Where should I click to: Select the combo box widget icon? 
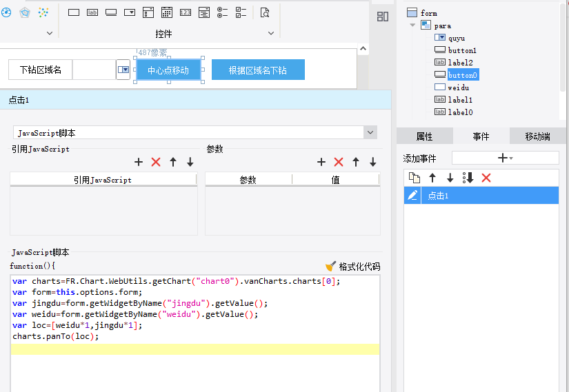coord(130,12)
